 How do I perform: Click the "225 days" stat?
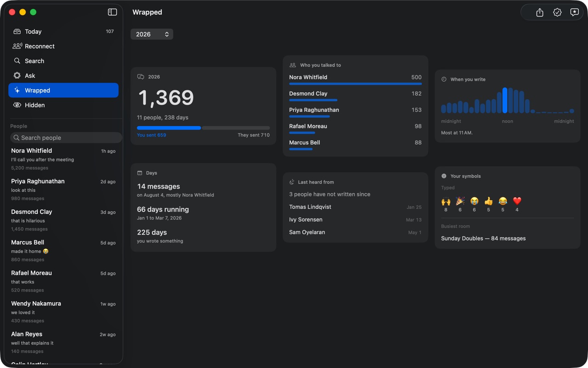[x=152, y=232]
